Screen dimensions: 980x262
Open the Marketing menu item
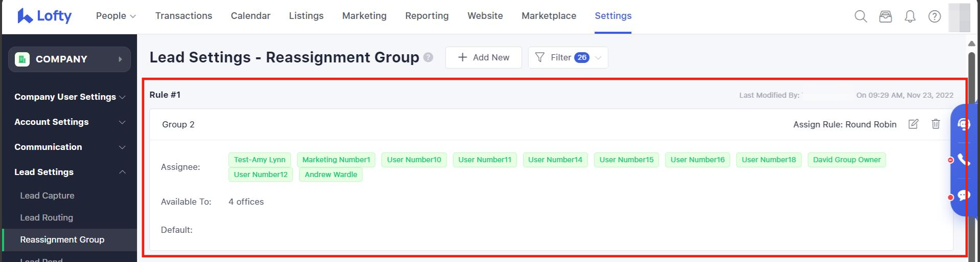364,16
